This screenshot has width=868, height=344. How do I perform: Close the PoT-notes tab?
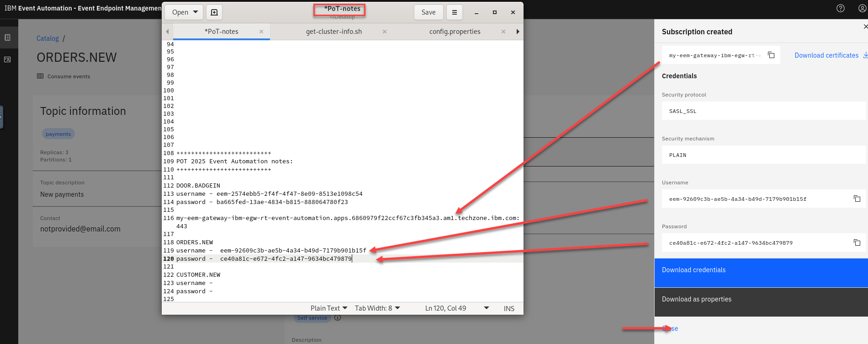coord(261,32)
